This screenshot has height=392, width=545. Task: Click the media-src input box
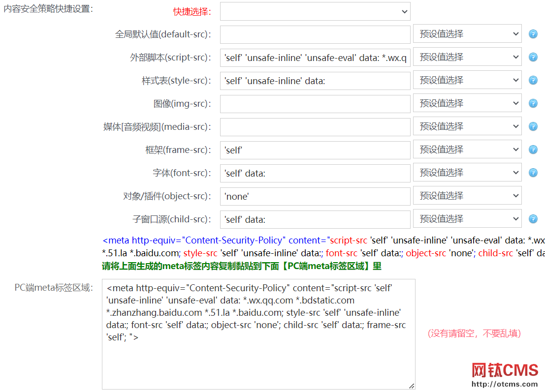coord(315,126)
